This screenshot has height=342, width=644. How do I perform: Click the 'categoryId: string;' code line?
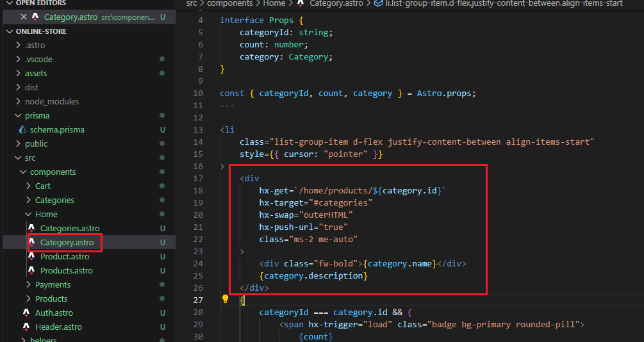click(286, 33)
